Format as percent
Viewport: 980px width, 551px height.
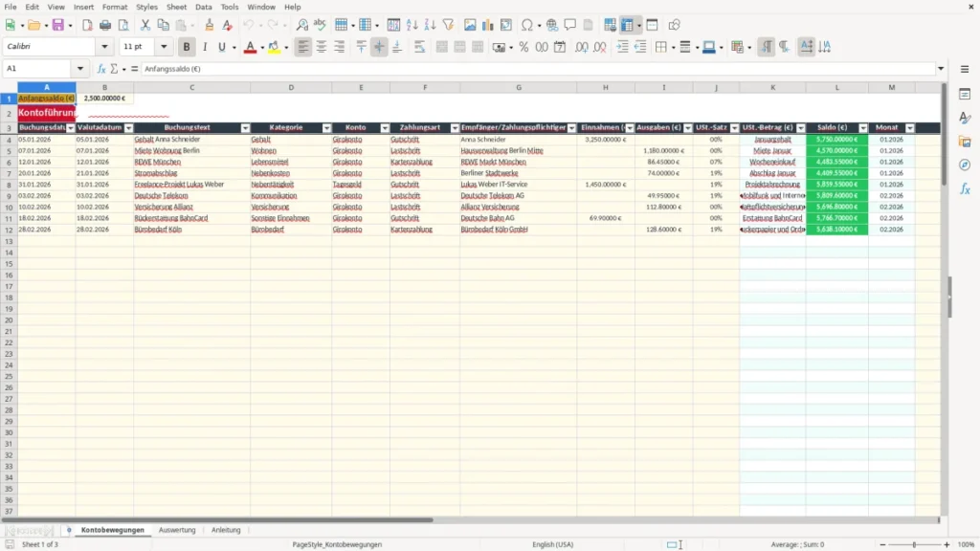[523, 47]
